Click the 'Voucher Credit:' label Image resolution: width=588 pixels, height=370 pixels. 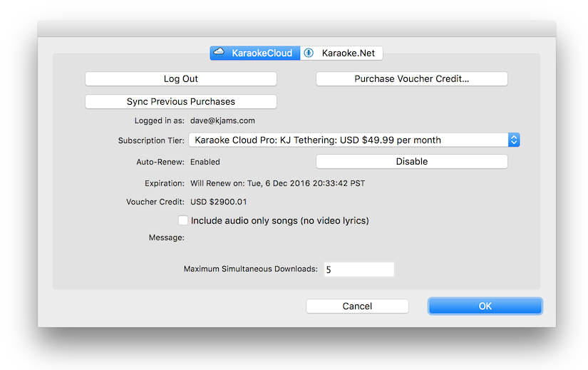(x=155, y=202)
